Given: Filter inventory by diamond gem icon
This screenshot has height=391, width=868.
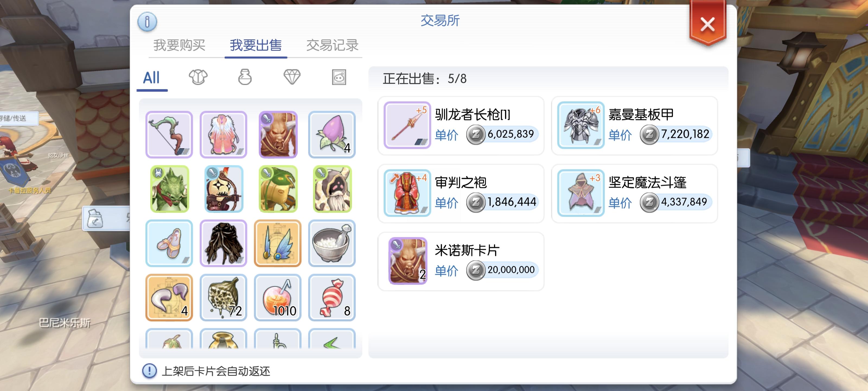Looking at the screenshot, I should tap(292, 77).
